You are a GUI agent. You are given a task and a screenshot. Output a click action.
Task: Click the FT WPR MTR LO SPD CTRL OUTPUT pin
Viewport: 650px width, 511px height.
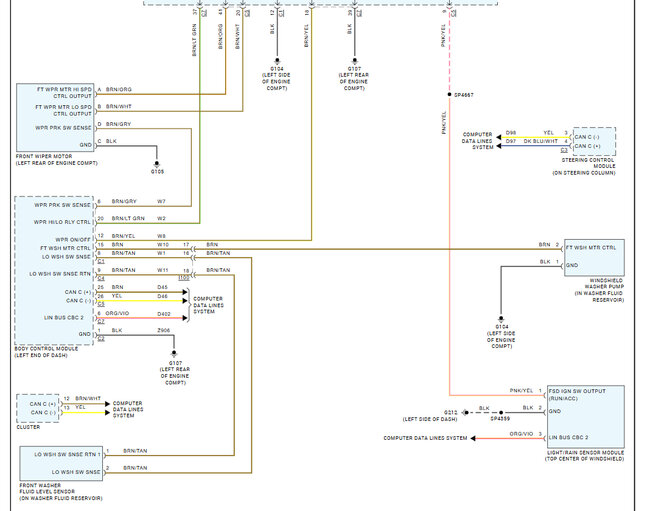point(63,110)
